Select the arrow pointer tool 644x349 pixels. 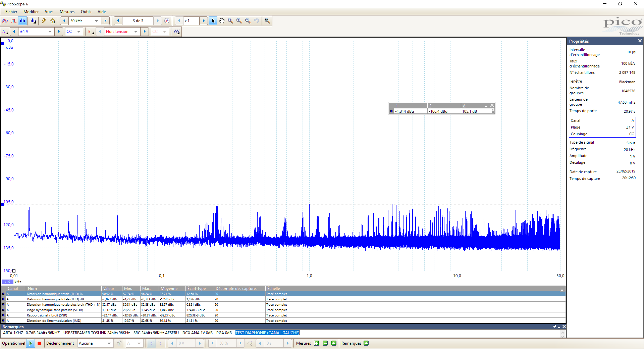[213, 21]
